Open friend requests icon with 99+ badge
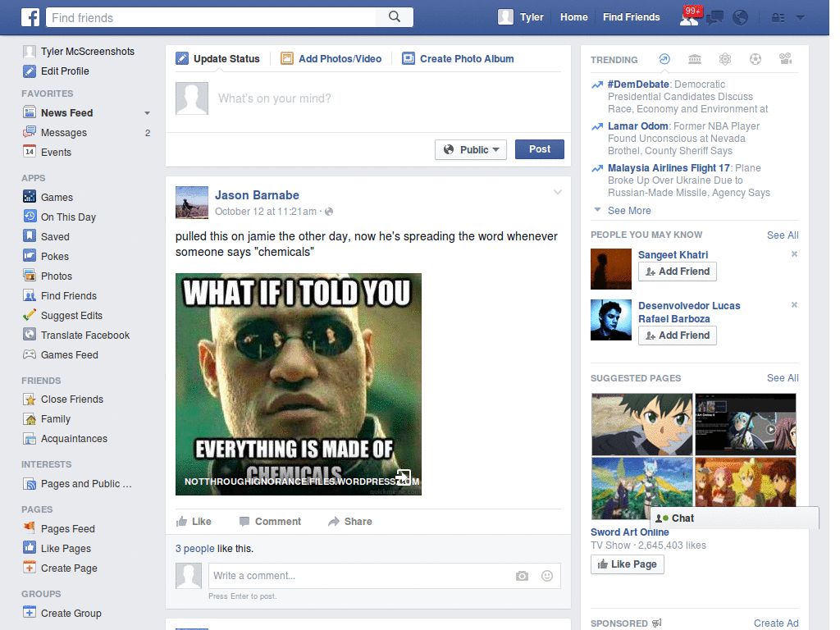Viewport: 840px width, 630px height. click(x=689, y=17)
